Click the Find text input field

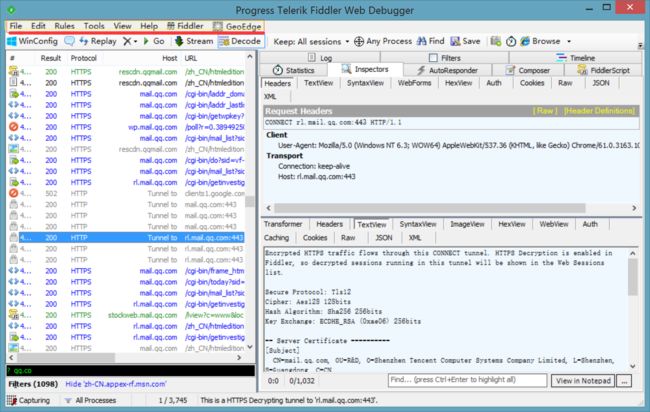pyautogui.click(x=467, y=380)
